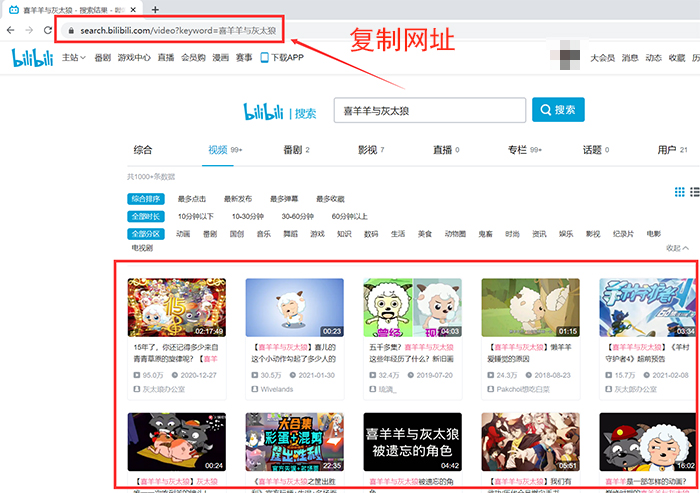Click the blurred user avatar

565,54
